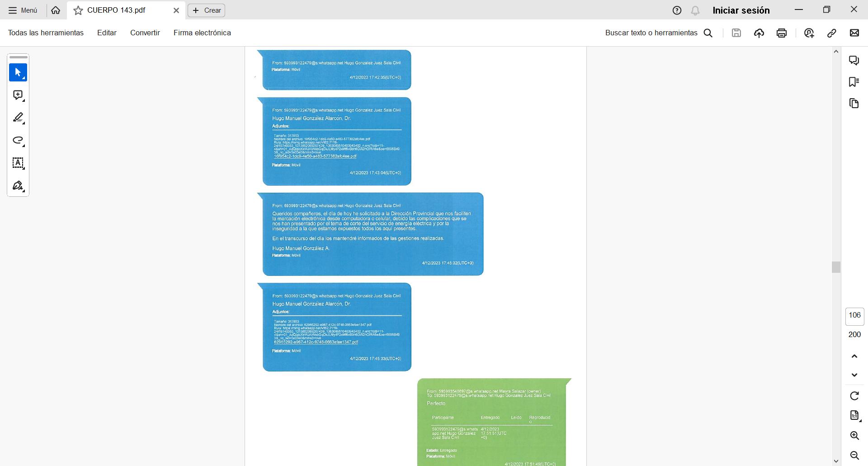The width and height of the screenshot is (868, 466).
Task: Go to the Home view icon
Action: 56,10
